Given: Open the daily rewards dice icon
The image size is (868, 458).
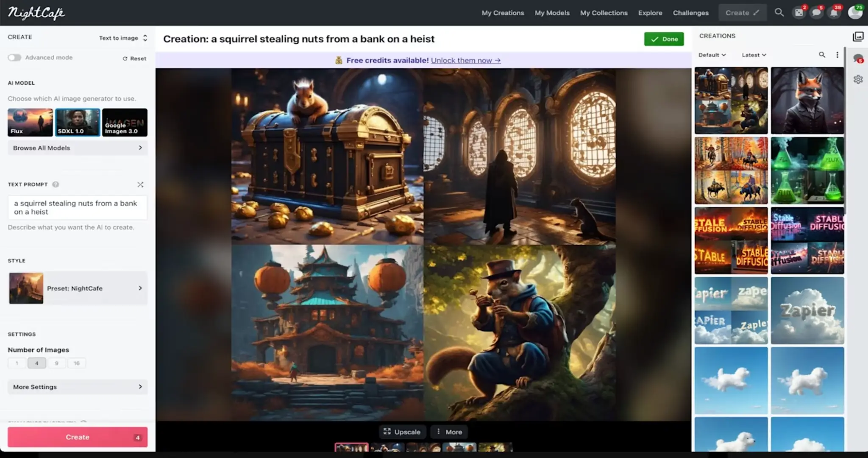Looking at the screenshot, I should pos(799,12).
